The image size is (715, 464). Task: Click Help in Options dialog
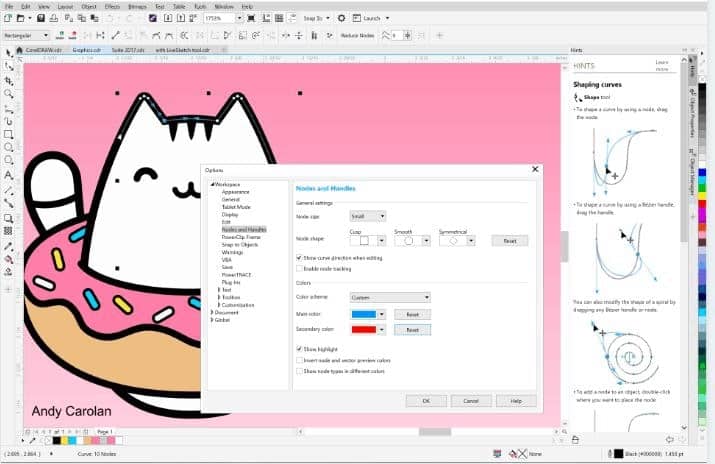tap(516, 401)
